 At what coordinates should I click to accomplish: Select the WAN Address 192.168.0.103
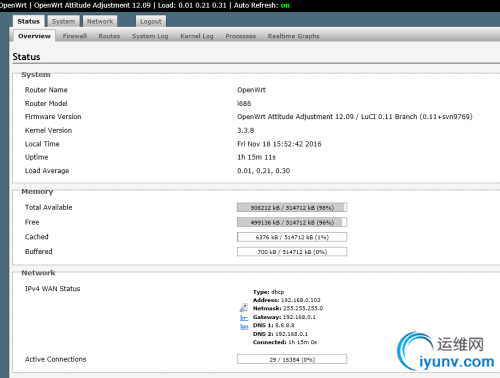(301, 300)
